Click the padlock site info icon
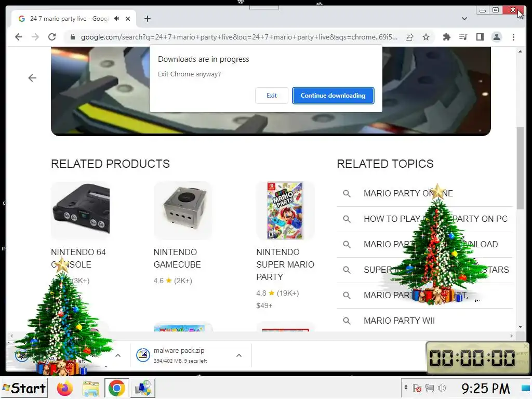The image size is (532, 399). click(x=72, y=37)
